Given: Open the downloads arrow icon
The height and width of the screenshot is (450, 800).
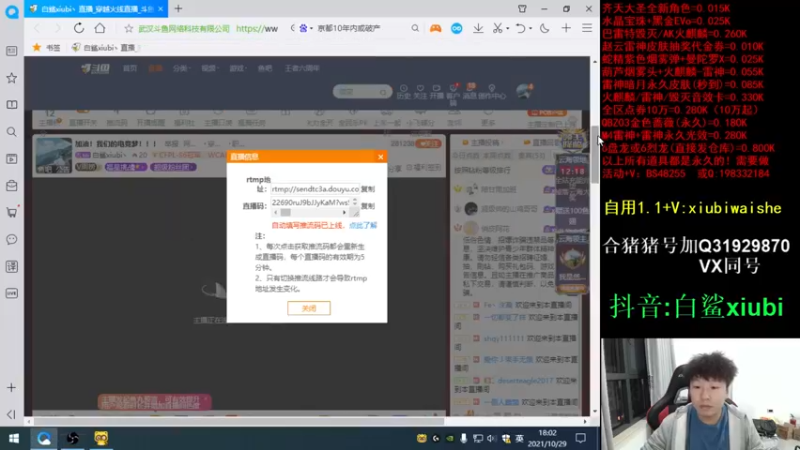Looking at the screenshot, I should [x=478, y=29].
